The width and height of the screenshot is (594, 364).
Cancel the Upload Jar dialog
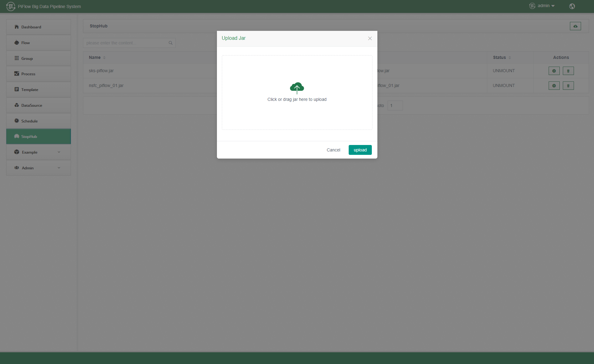333,150
